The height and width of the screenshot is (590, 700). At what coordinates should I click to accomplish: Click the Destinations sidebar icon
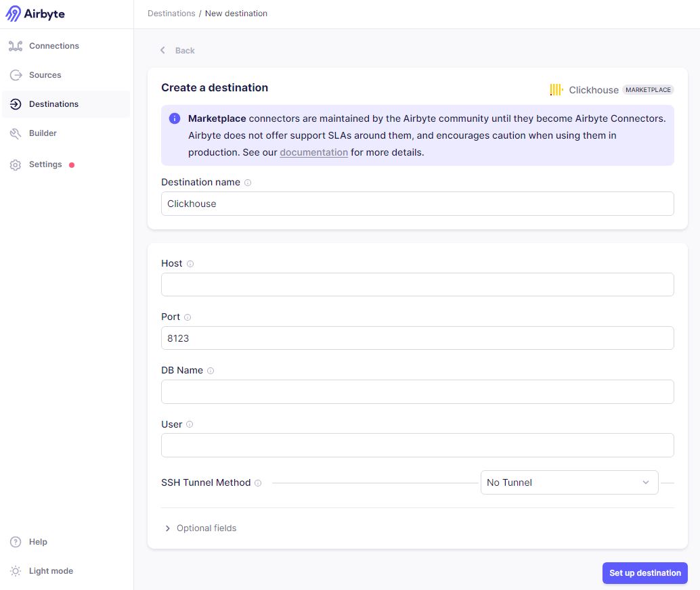(x=16, y=104)
